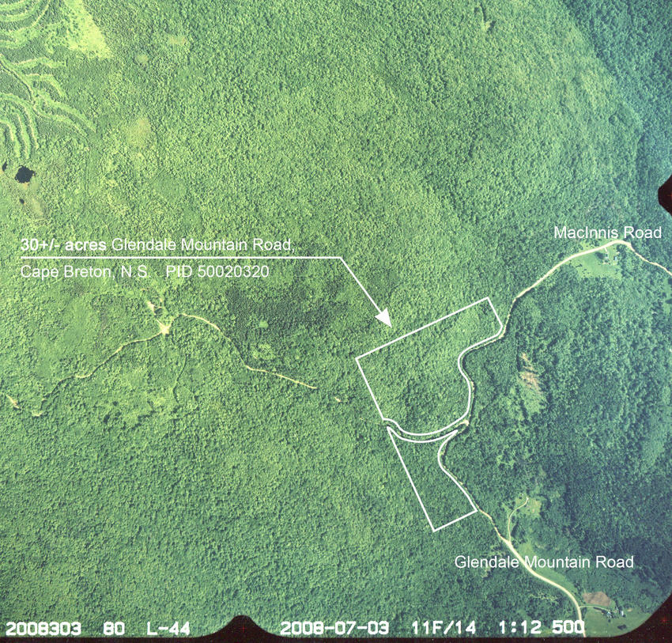Click the MacInnis Road label

[606, 233]
